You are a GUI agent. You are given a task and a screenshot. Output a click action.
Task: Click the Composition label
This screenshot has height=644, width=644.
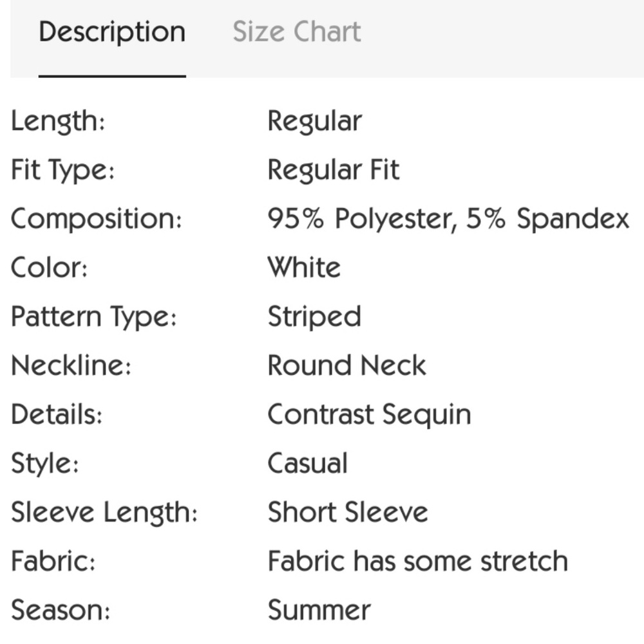[97, 220]
